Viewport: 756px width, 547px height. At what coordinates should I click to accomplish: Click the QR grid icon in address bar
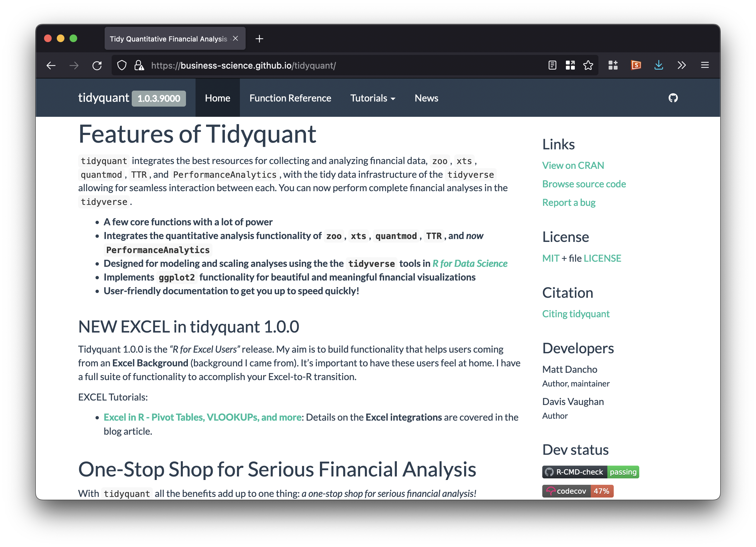pos(570,65)
